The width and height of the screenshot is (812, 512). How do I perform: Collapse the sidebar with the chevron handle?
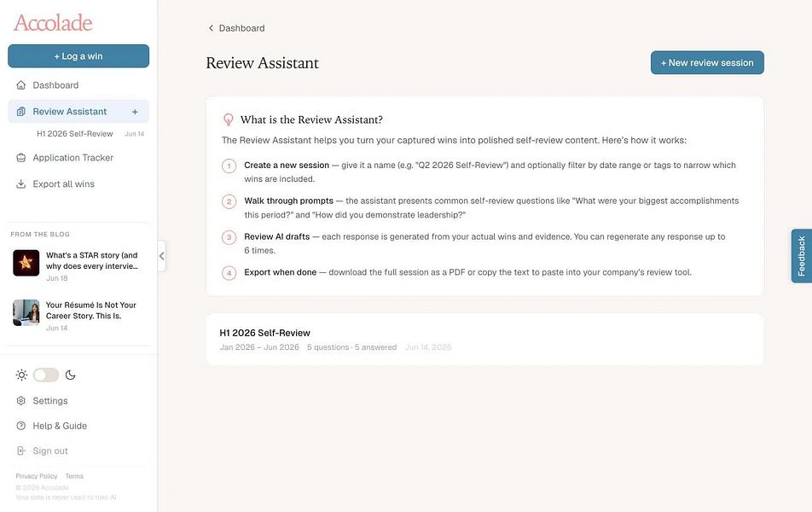(x=161, y=256)
